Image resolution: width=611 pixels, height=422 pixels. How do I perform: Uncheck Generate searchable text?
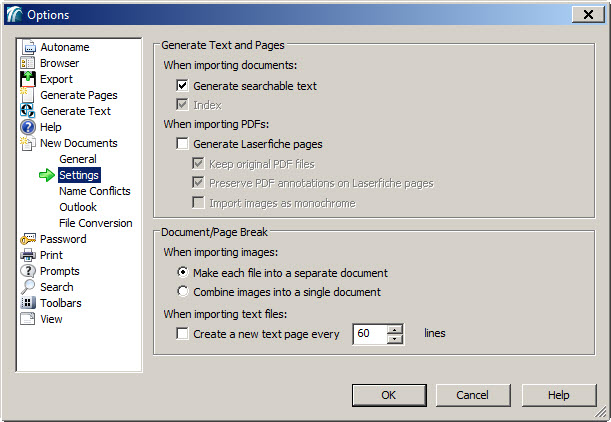[182, 86]
